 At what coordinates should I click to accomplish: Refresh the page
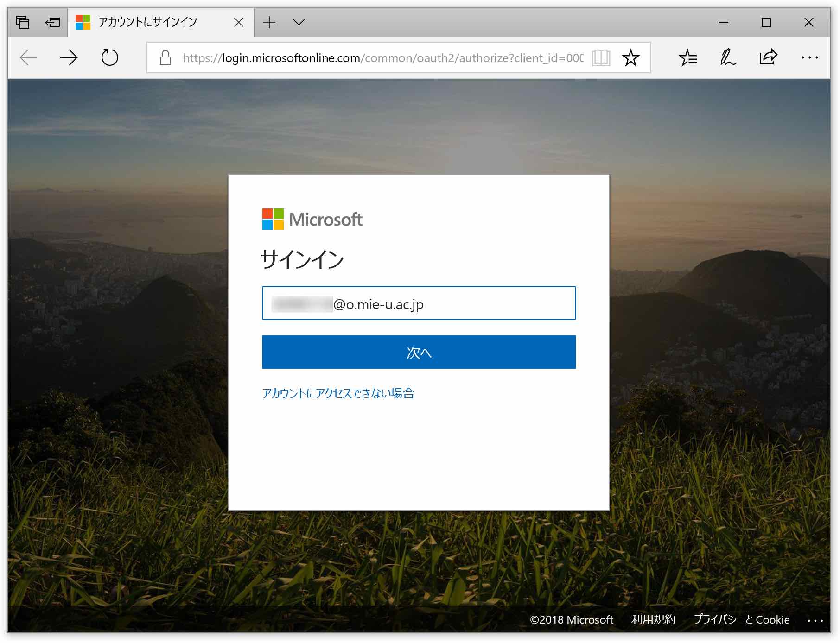(x=110, y=57)
